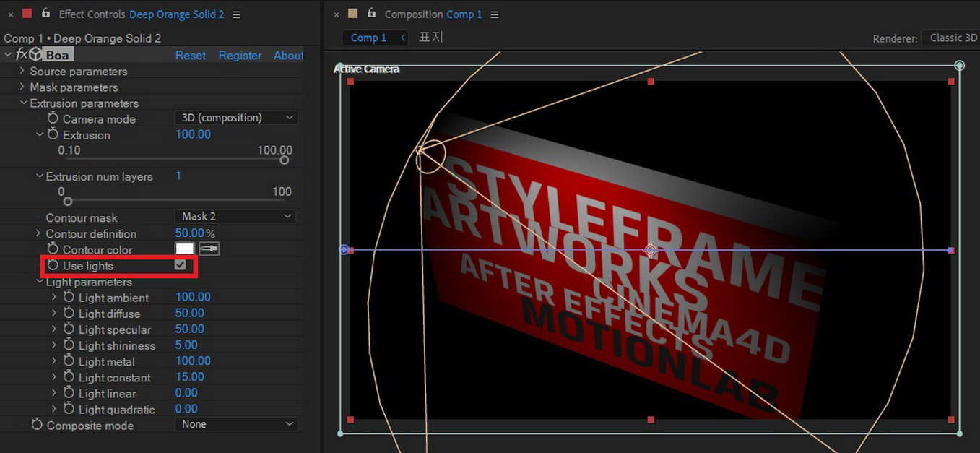Viewport: 980px width, 453px height.
Task: Select the Boa effect name
Action: pos(58,56)
